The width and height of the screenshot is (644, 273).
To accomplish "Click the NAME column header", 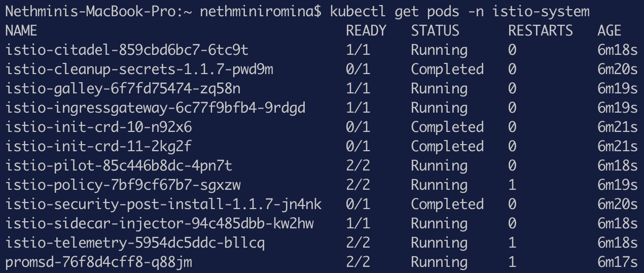I will (21, 31).
